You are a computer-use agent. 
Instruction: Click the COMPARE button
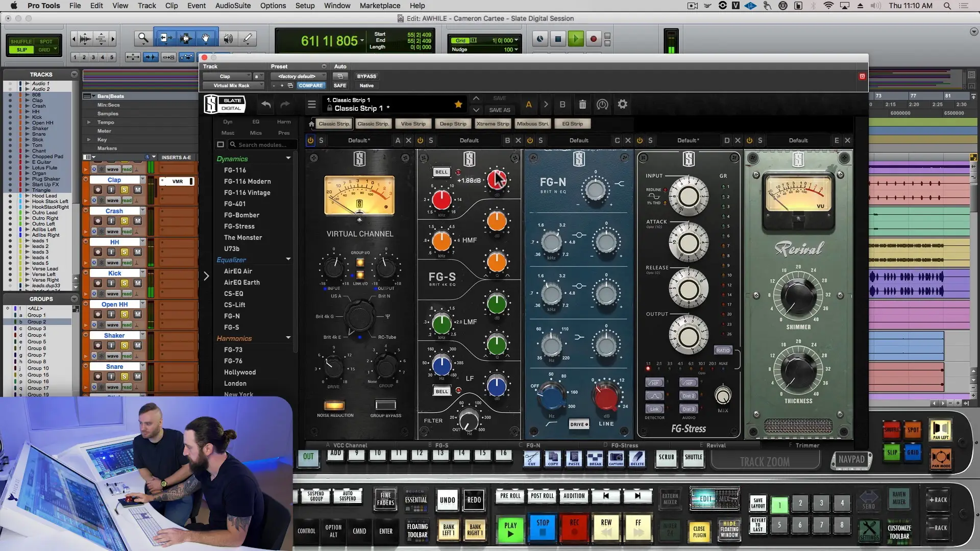[x=310, y=86]
